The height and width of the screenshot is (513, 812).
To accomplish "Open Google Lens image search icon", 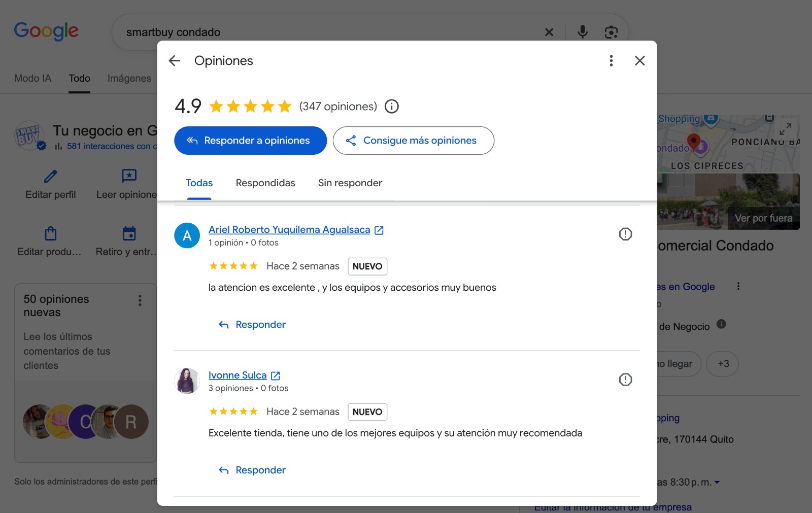I will 611,32.
